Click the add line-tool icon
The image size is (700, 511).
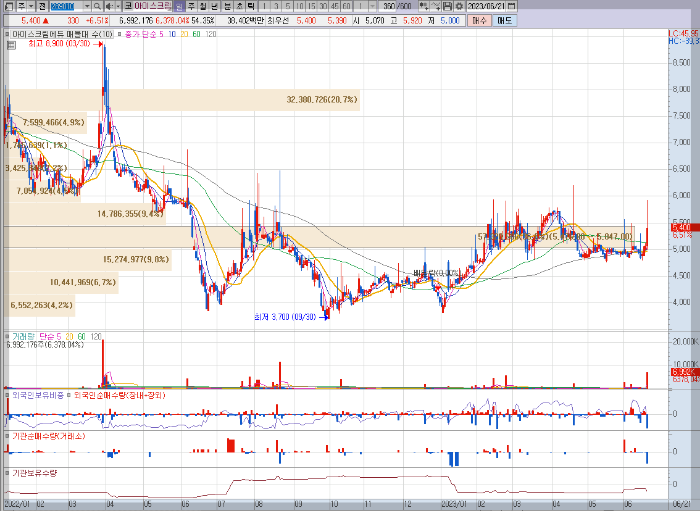[436, 6]
